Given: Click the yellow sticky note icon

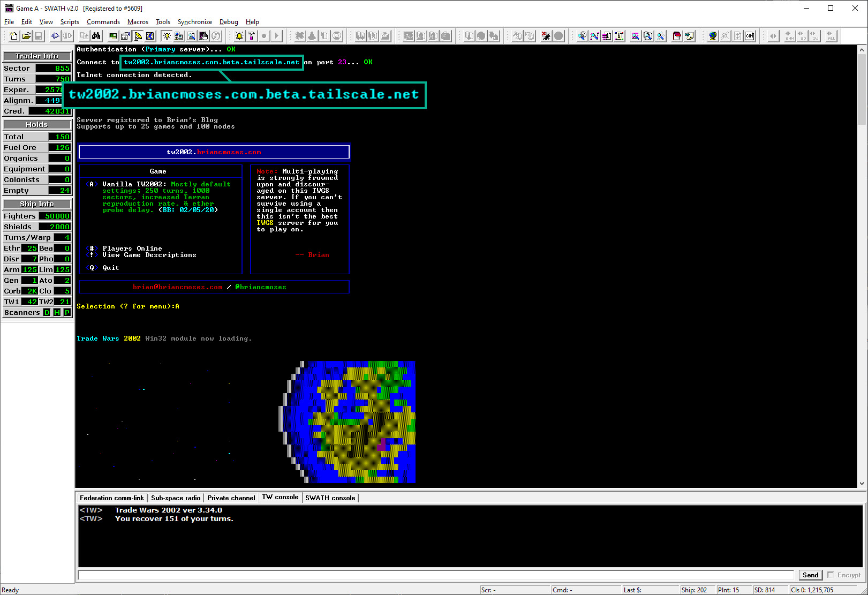Looking at the screenshot, I should coord(689,36).
